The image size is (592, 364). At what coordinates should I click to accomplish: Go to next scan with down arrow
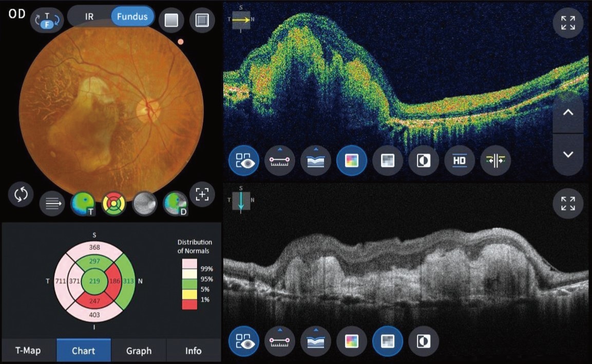click(x=568, y=155)
